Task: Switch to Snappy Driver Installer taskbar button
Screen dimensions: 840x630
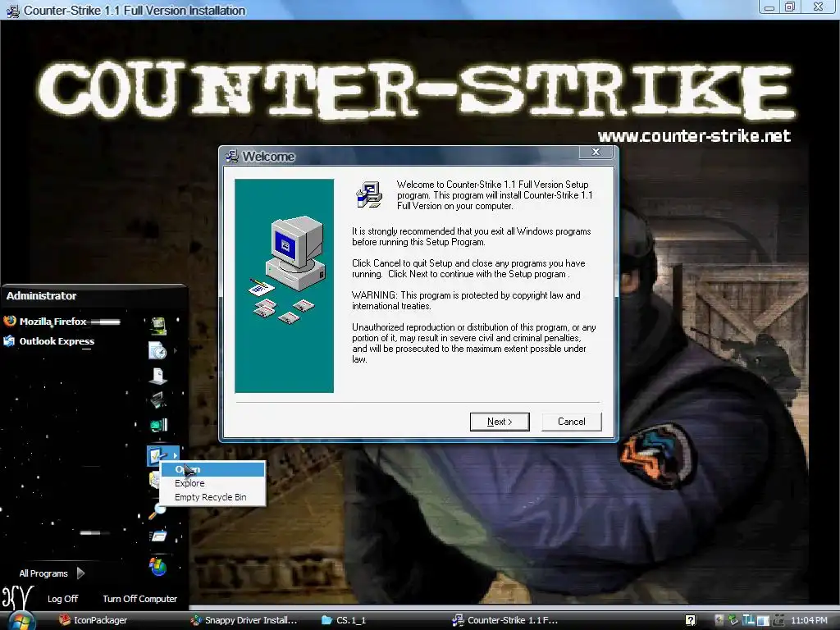Action: [x=244, y=620]
